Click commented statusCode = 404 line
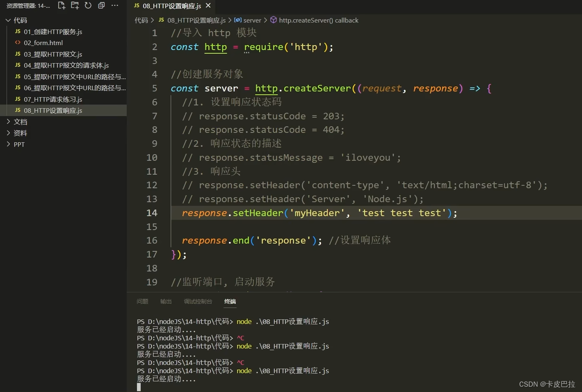The height and width of the screenshot is (392, 582). (263, 130)
